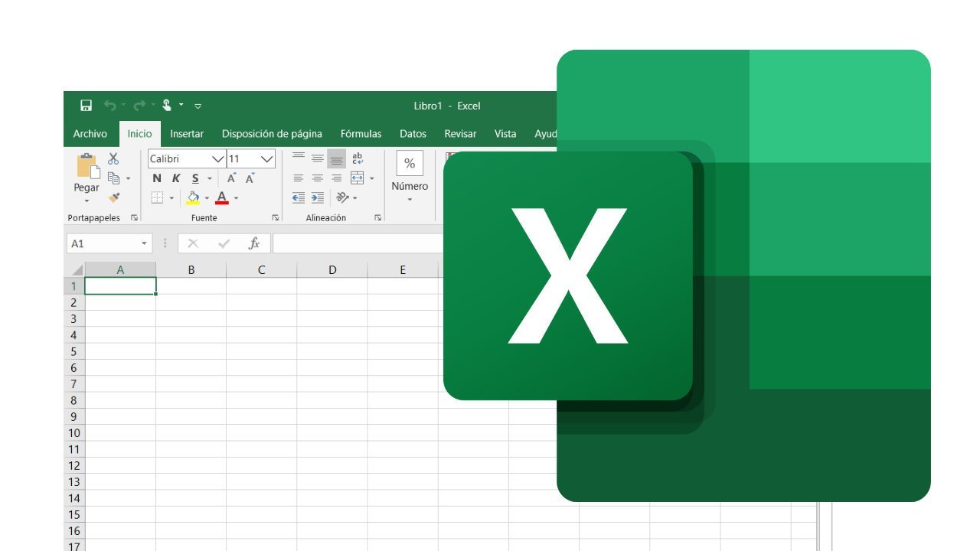Apply italic with the K icon
Screen dimensions: 980x551
tap(176, 178)
